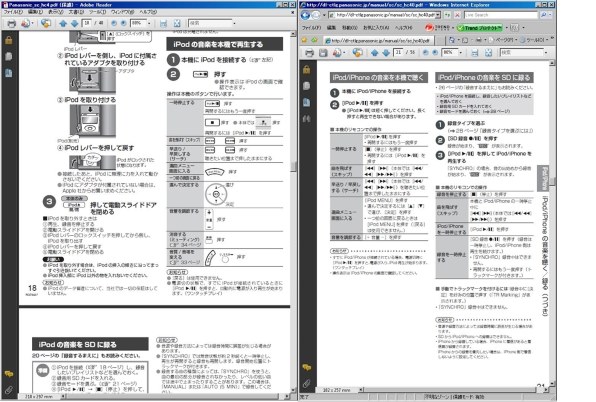The image size is (596, 402).
Task: Open the bookmarks panel in the embedded PDF sidebar
Action: [x=307, y=102]
